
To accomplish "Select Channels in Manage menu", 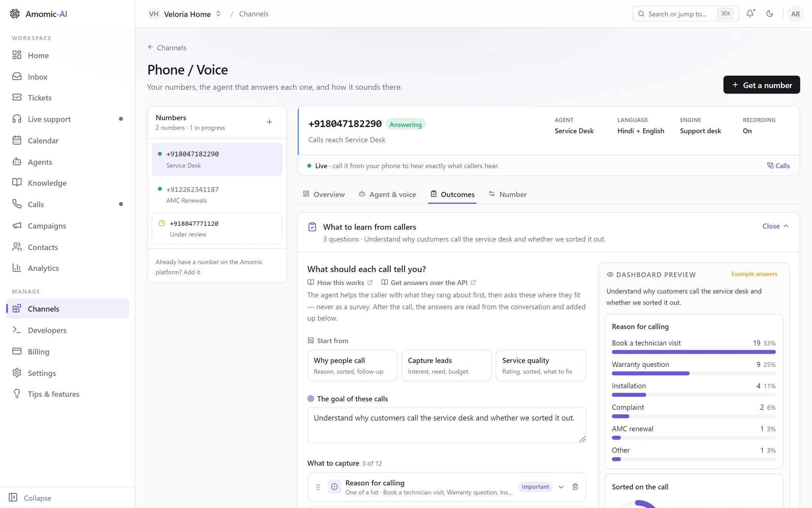I will (x=68, y=309).
